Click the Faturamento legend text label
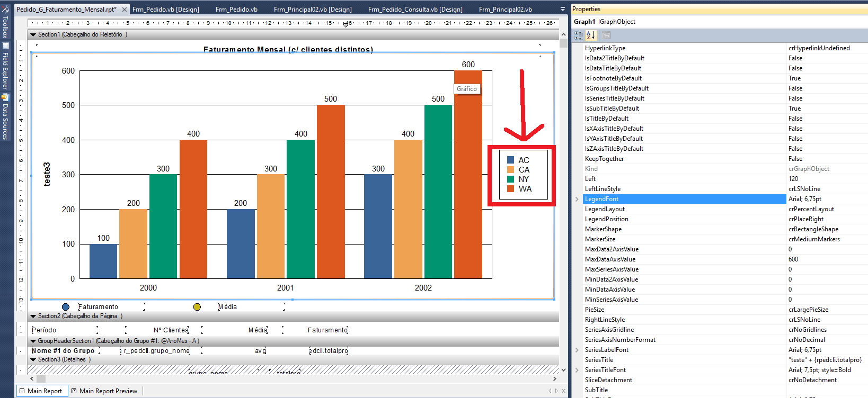Screen dimensions: 868x398 pyautogui.click(x=98, y=307)
